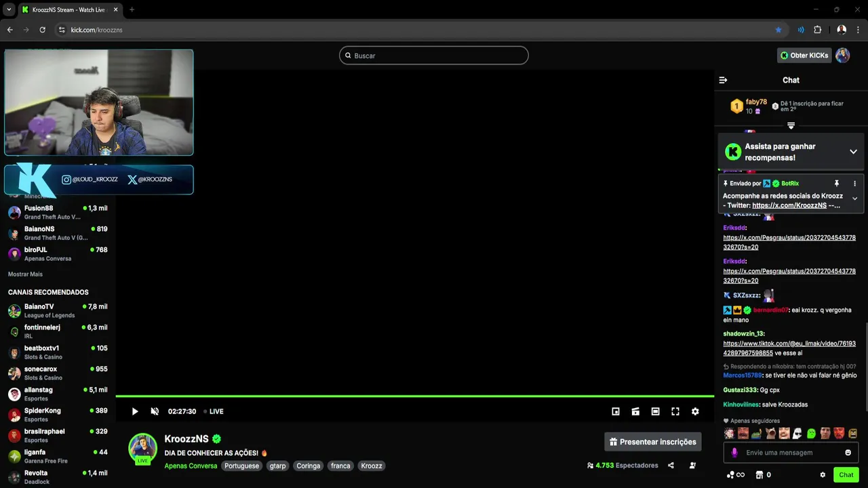Collapse the chat panel
The height and width of the screenshot is (488, 868).
click(x=723, y=80)
